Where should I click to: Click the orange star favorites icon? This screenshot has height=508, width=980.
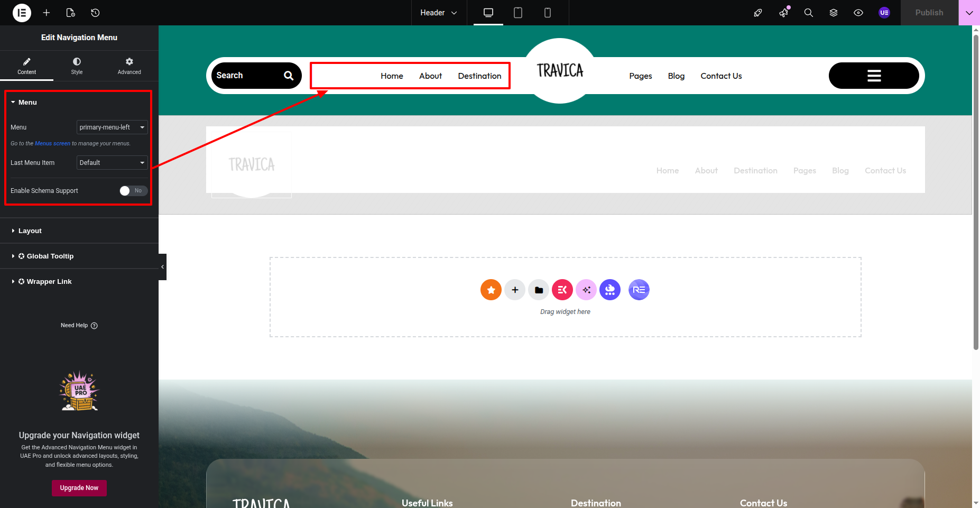point(491,290)
